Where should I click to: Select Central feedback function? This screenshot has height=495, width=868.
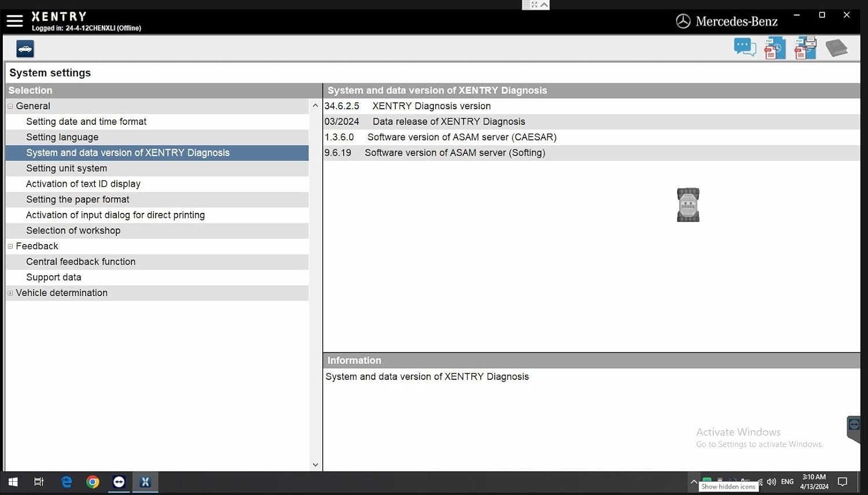80,261
